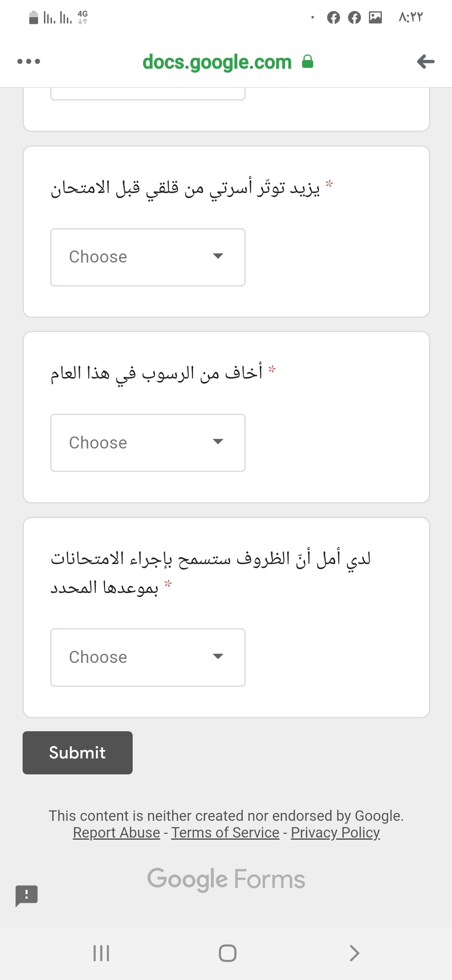This screenshot has width=452, height=980.
Task: Open the feedback exclamation icon
Action: click(27, 896)
